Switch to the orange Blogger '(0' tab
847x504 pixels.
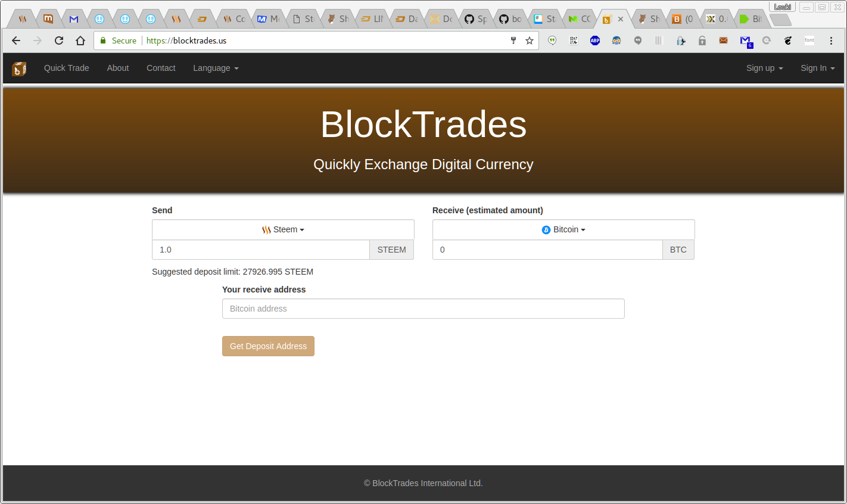click(x=683, y=19)
